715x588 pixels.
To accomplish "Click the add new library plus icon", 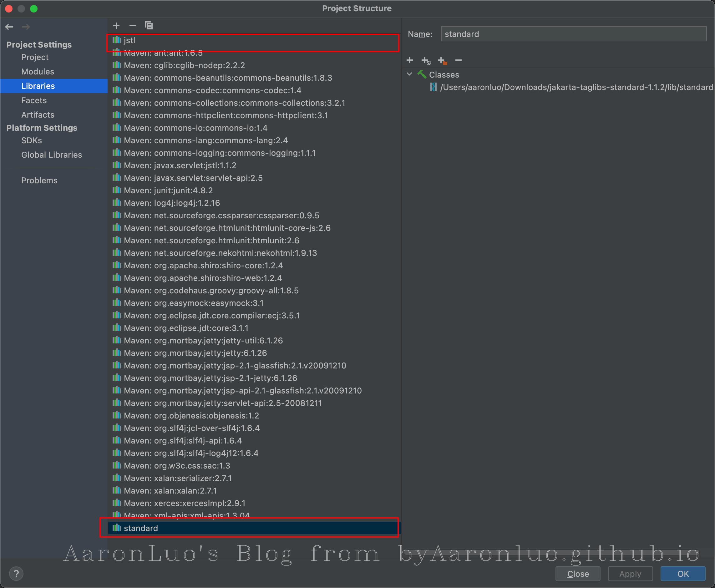I will point(116,26).
